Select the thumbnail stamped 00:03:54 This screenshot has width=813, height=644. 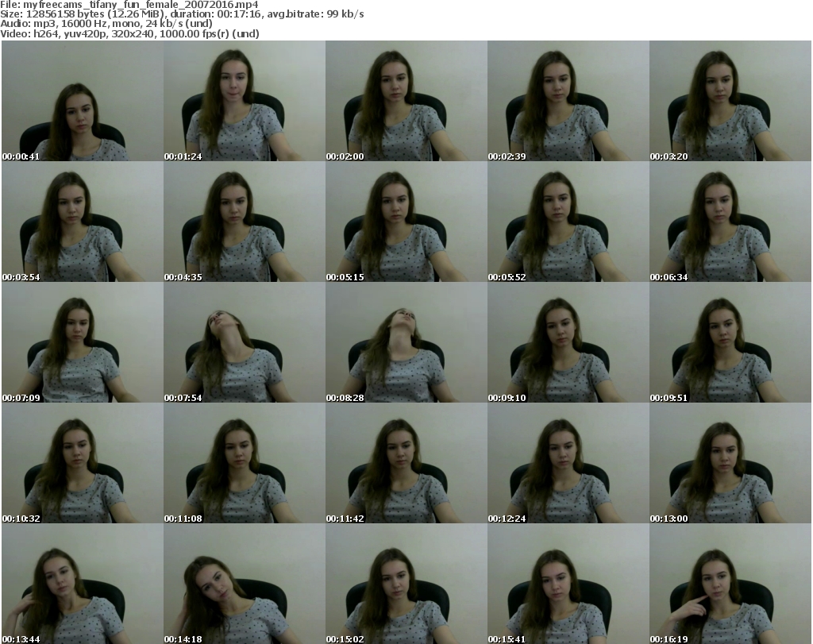[83, 222]
